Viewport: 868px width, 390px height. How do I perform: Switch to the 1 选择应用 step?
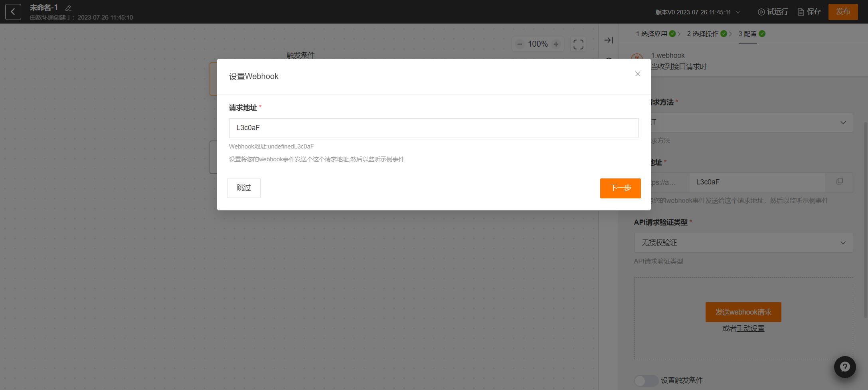[654, 34]
